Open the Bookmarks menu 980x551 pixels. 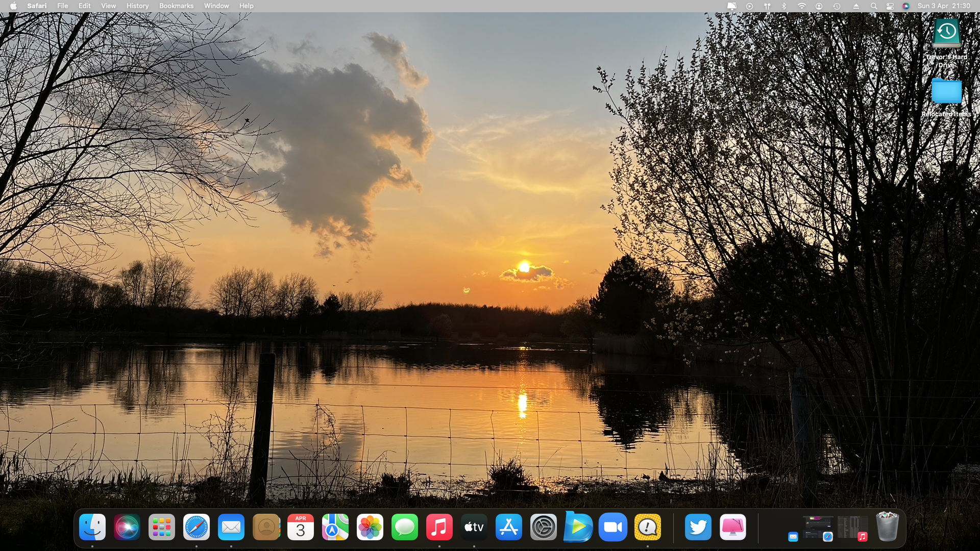click(176, 6)
